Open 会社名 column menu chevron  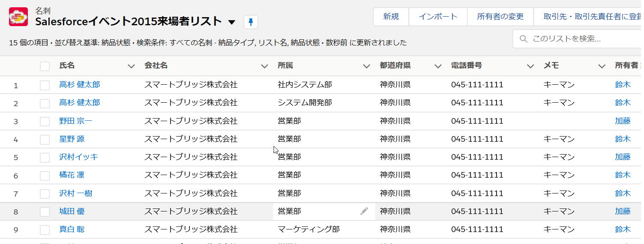[x=265, y=66]
